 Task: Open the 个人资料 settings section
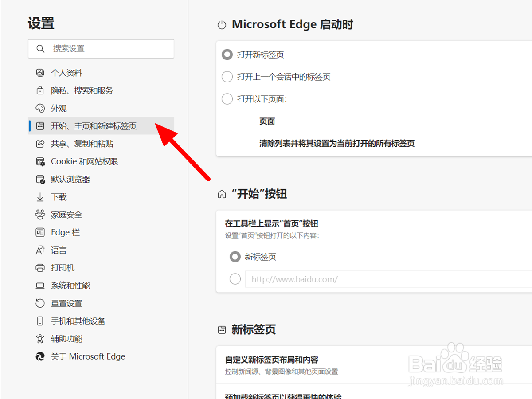pos(101,73)
